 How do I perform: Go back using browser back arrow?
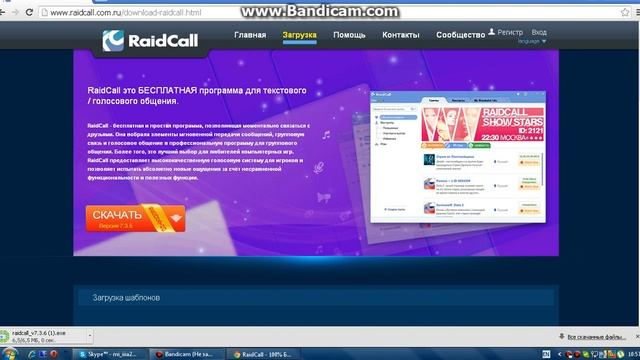[2, 12]
